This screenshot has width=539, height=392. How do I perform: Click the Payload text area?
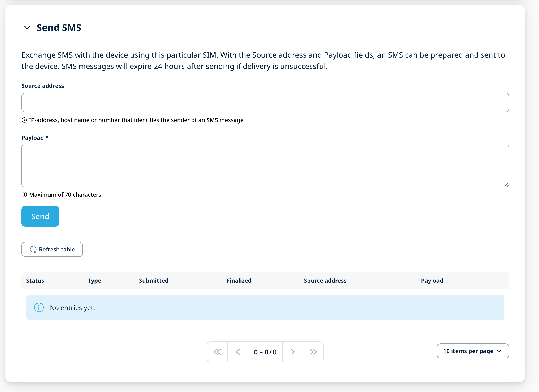(265, 166)
